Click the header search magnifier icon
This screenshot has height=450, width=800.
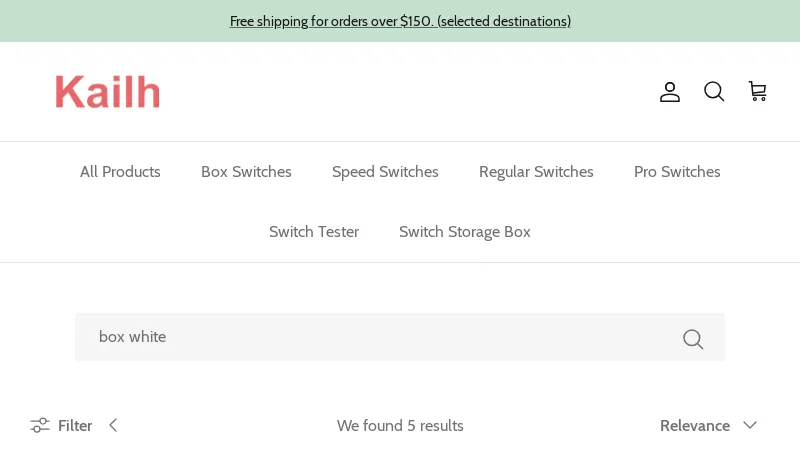[x=714, y=92]
